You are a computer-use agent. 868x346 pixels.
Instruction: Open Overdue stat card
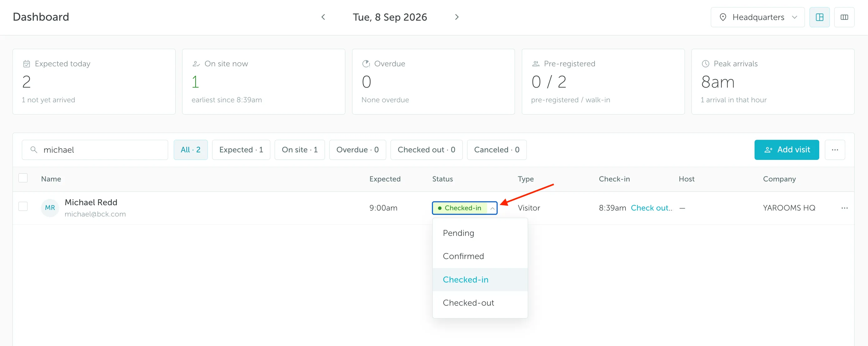pos(433,82)
